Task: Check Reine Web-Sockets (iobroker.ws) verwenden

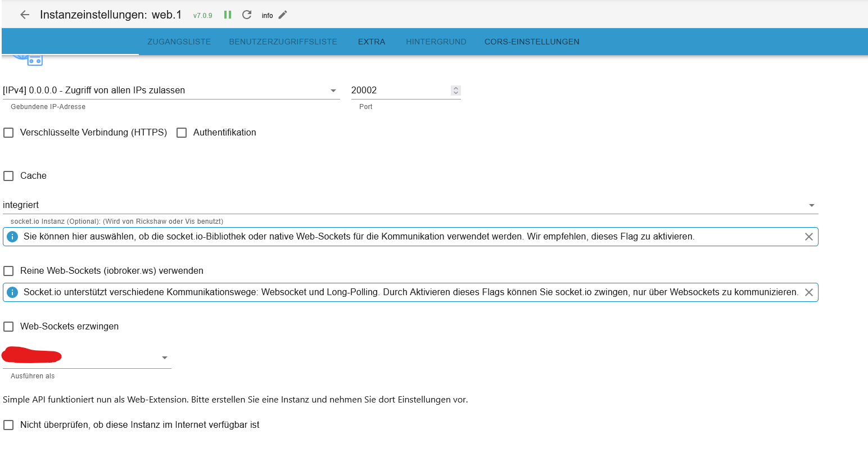Action: [9, 271]
